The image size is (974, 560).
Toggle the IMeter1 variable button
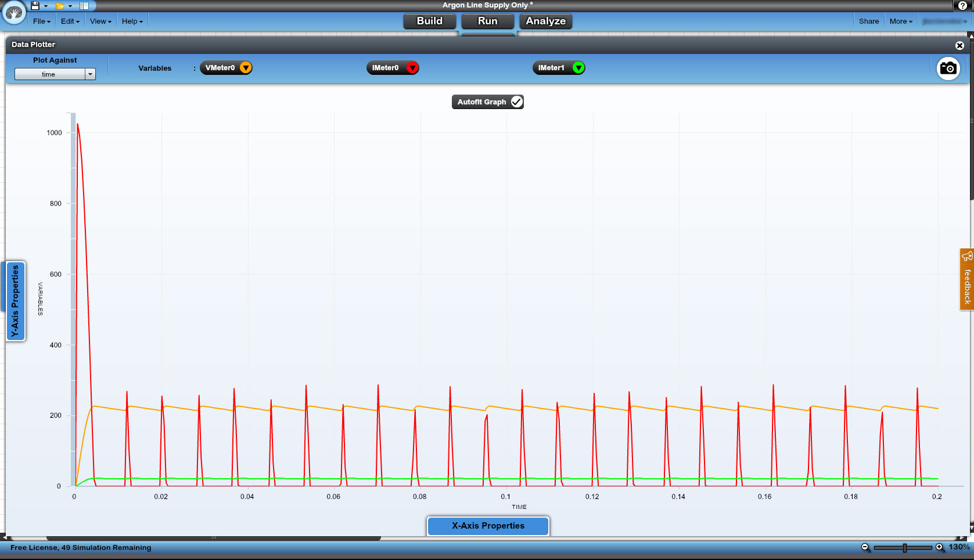point(559,68)
